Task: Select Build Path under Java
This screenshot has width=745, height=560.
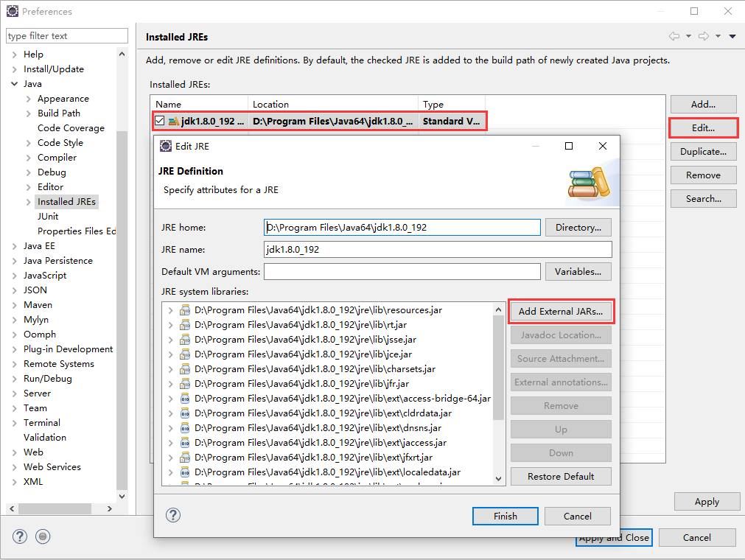Action: [59, 113]
